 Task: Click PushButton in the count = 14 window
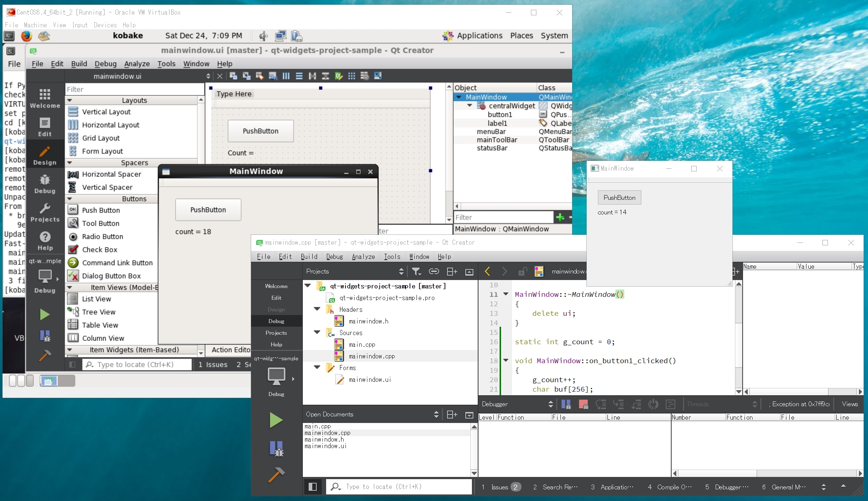click(619, 198)
